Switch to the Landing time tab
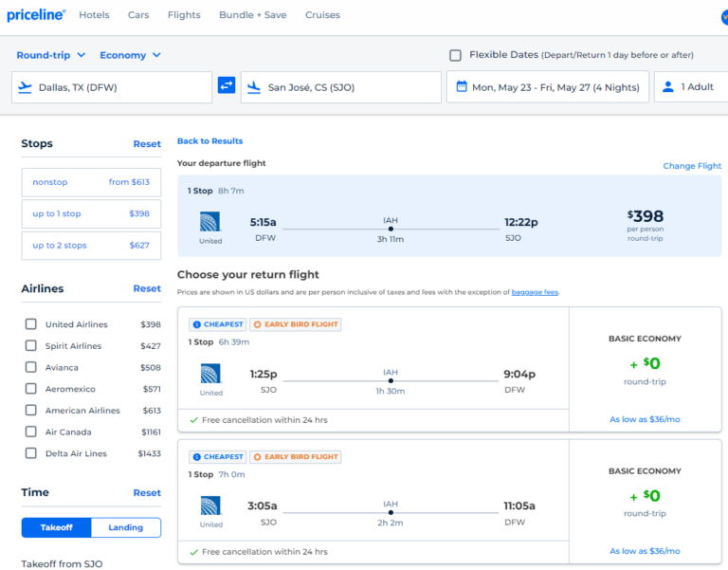Viewport: 728px width, 570px height. [125, 527]
